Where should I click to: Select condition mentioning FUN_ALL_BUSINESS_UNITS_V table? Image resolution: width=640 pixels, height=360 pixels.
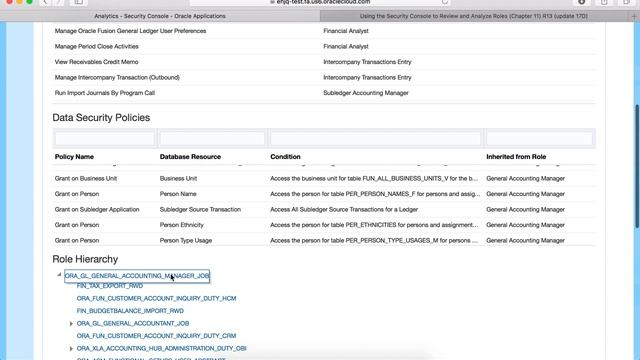374,179
